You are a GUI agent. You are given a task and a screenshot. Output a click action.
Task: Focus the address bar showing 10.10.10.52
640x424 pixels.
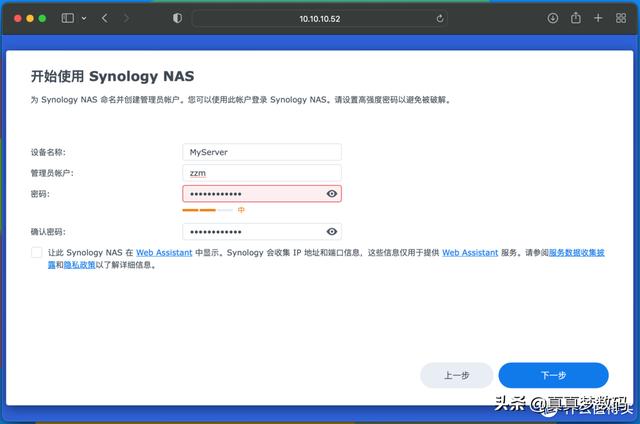[320, 19]
